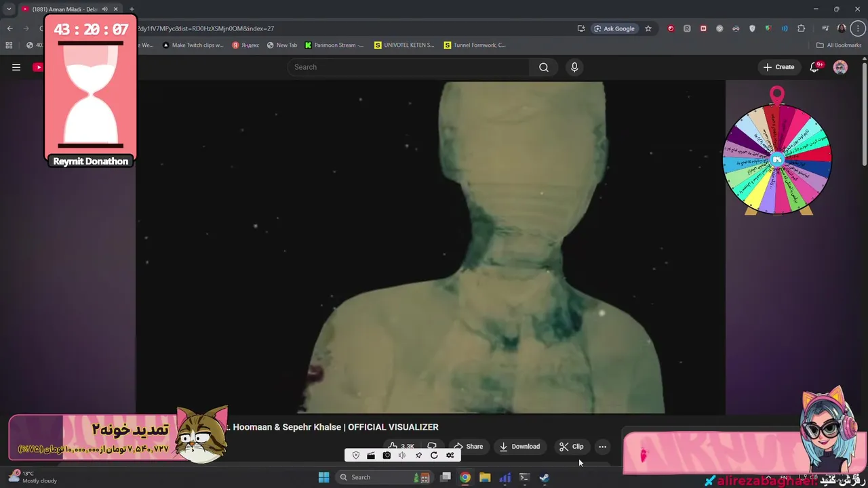Open Chrome three-dot menu
Screen dimensions: 868x488
[858, 28]
